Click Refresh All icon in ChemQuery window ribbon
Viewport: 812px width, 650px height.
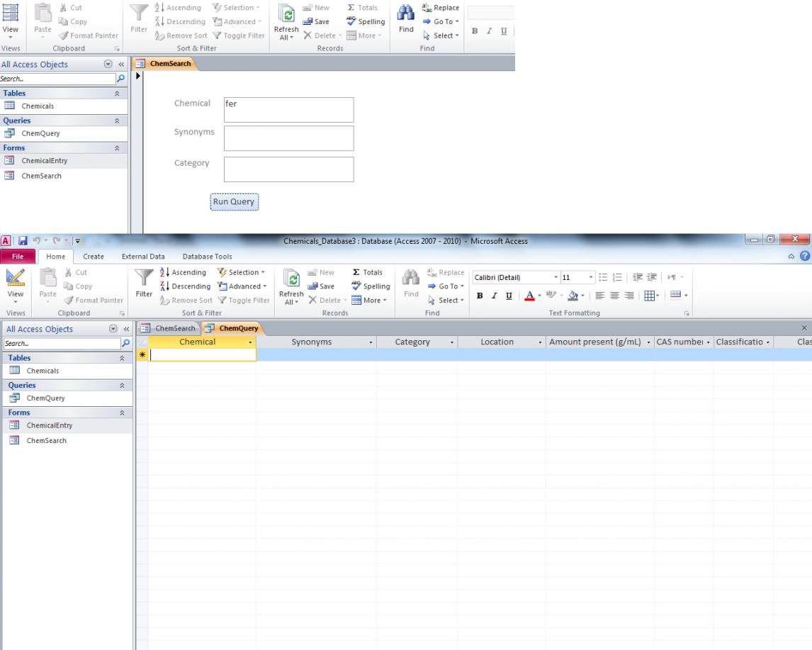pyautogui.click(x=291, y=279)
